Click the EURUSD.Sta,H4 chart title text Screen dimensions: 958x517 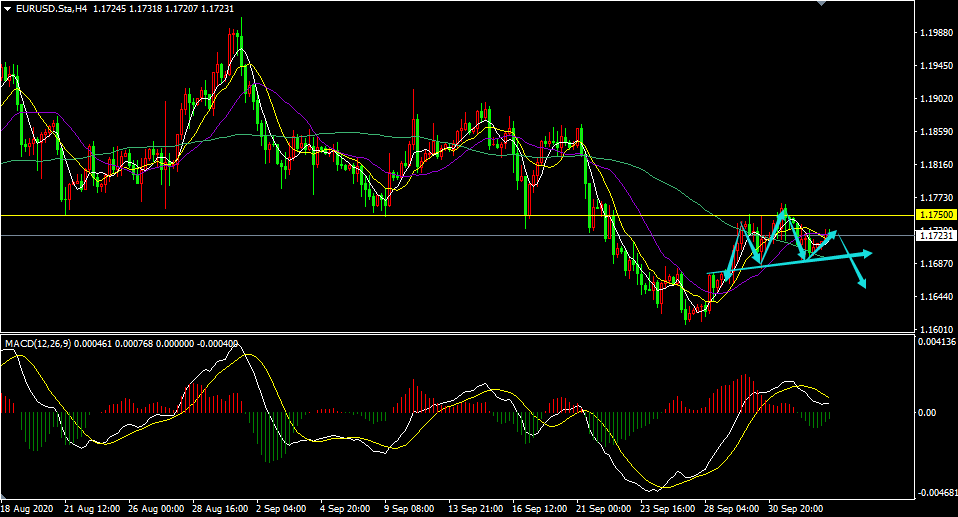coord(51,8)
